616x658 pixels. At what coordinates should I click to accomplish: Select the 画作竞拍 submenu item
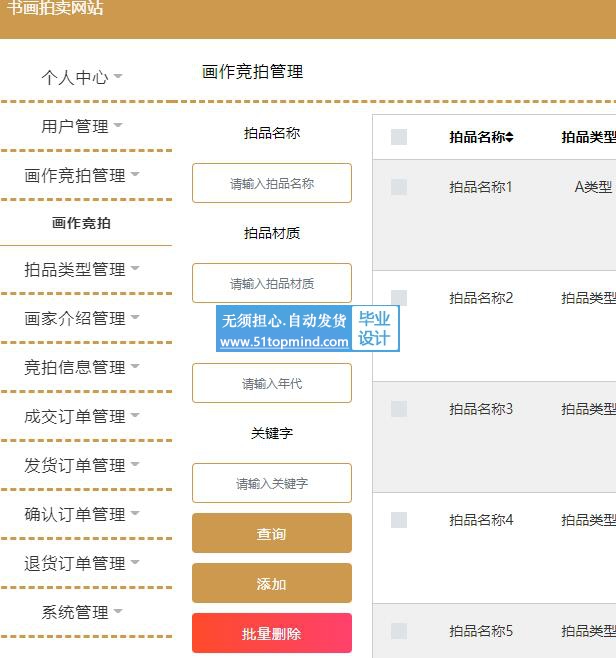(81, 223)
